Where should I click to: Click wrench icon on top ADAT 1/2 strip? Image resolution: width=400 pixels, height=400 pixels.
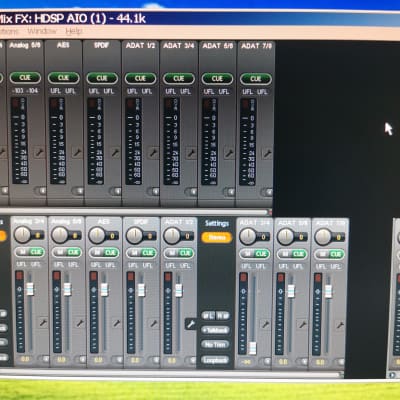pos(153,153)
